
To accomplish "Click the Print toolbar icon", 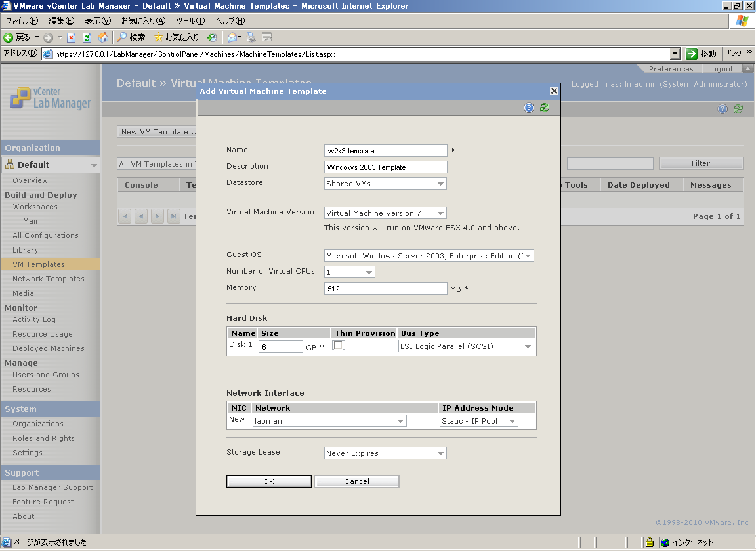I will coord(251,37).
